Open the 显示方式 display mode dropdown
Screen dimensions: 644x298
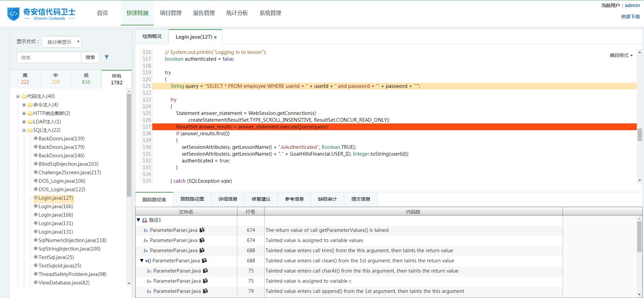coord(61,42)
